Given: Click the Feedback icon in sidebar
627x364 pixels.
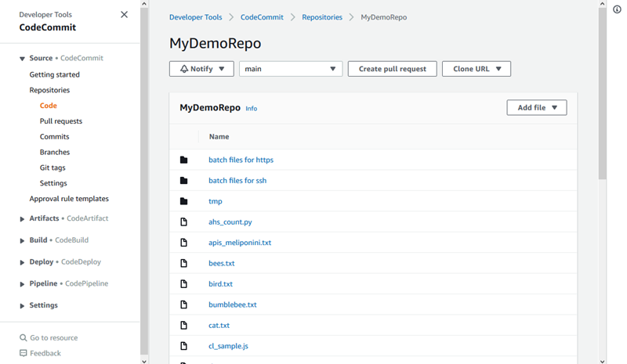Looking at the screenshot, I should tap(24, 353).
